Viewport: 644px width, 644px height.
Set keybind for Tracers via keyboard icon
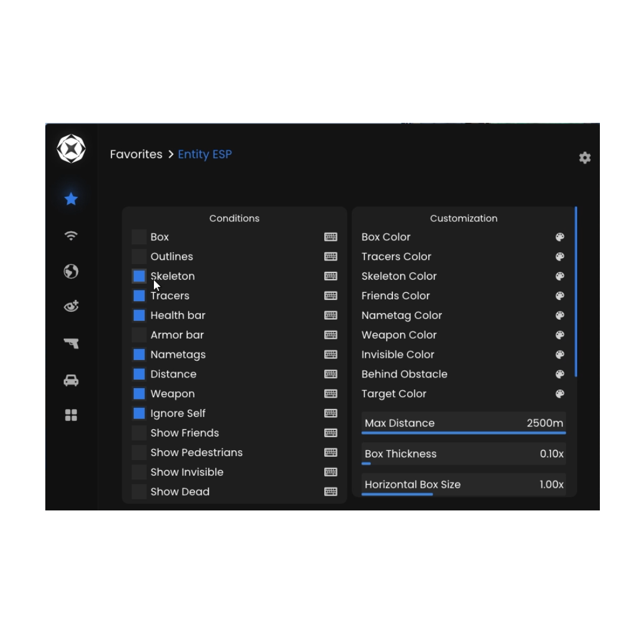click(x=330, y=296)
